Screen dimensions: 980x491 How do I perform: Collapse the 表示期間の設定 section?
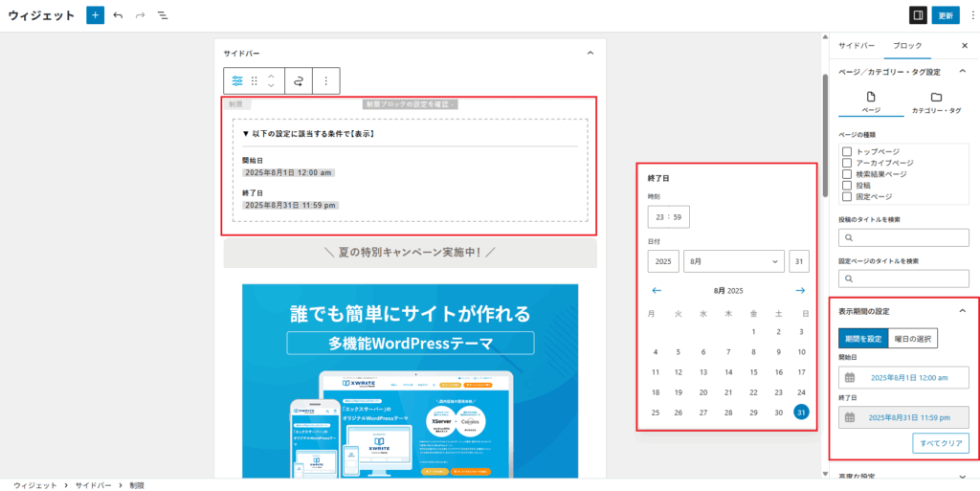pyautogui.click(x=963, y=311)
